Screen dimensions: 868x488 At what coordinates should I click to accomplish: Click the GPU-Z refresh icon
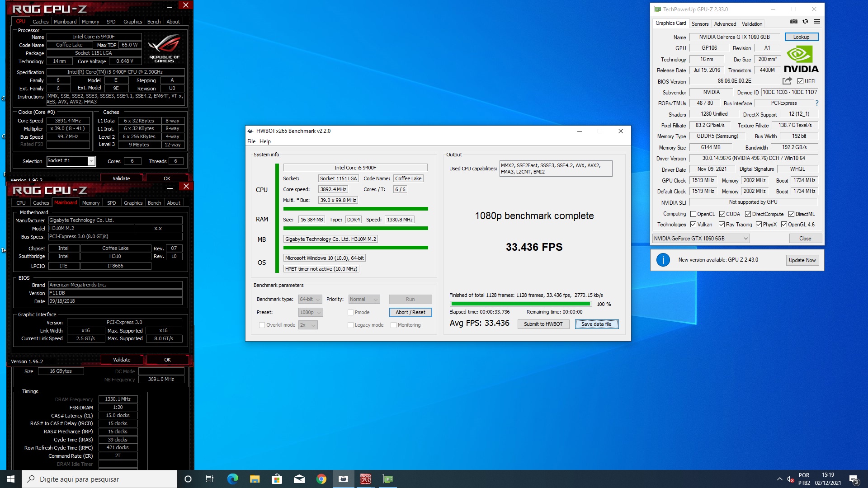(805, 21)
